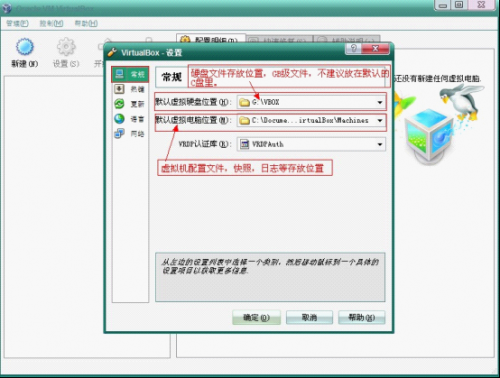The width and height of the screenshot is (500, 378).
Task: Click the 确定 (OK) button
Action: tap(256, 317)
